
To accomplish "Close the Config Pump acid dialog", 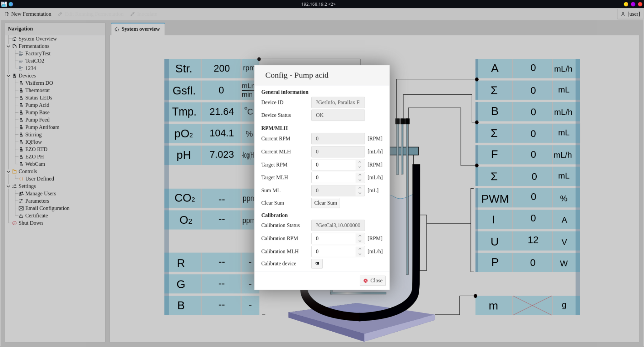I will pyautogui.click(x=373, y=281).
